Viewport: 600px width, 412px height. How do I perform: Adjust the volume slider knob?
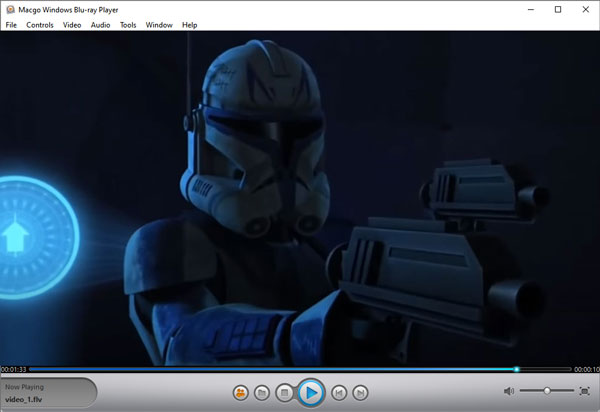click(547, 391)
